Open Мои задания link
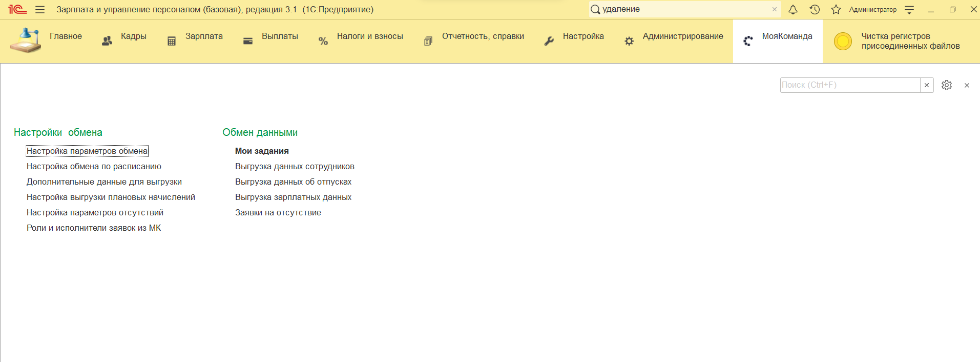Image resolution: width=980 pixels, height=362 pixels. pyautogui.click(x=262, y=151)
